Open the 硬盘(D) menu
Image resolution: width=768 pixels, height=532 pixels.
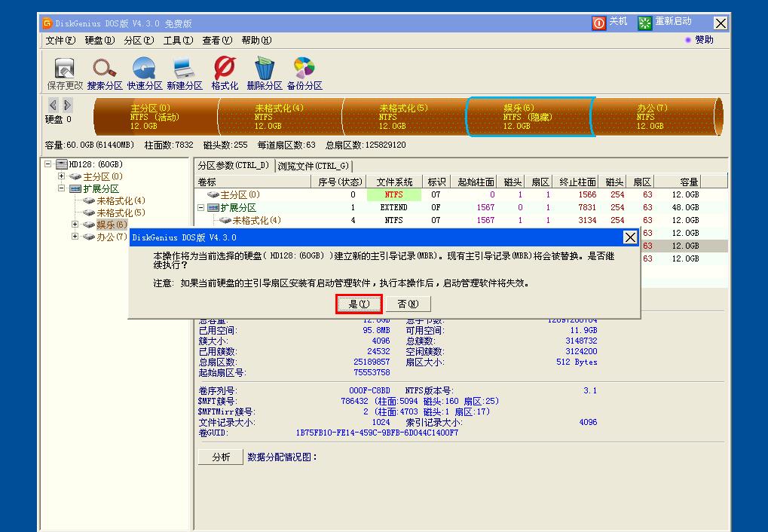99,40
